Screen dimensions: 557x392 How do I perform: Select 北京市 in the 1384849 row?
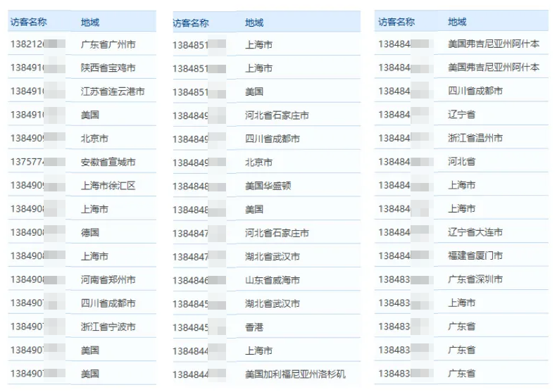pyautogui.click(x=258, y=163)
